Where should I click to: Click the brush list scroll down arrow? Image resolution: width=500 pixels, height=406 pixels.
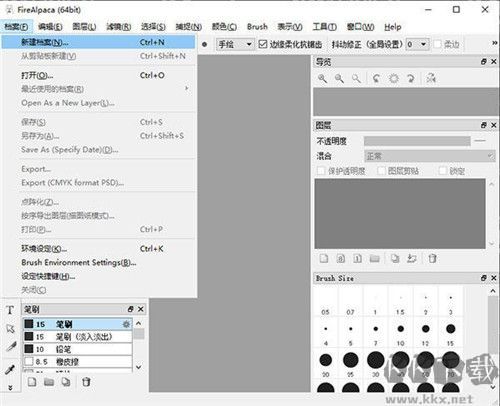click(139, 367)
